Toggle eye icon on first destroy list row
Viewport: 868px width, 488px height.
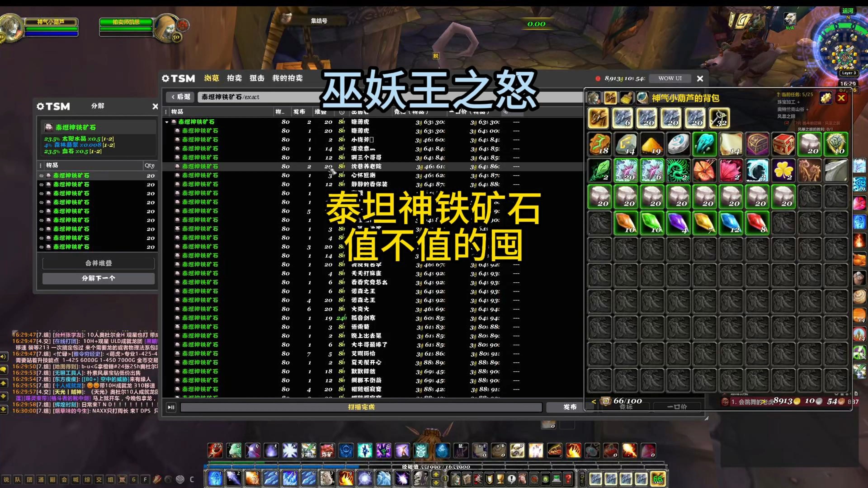(41, 176)
